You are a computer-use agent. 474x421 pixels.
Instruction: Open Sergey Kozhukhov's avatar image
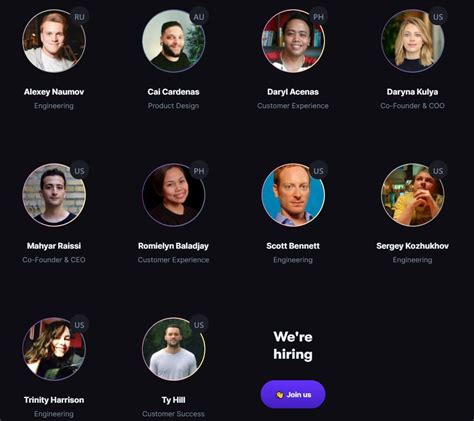(413, 195)
